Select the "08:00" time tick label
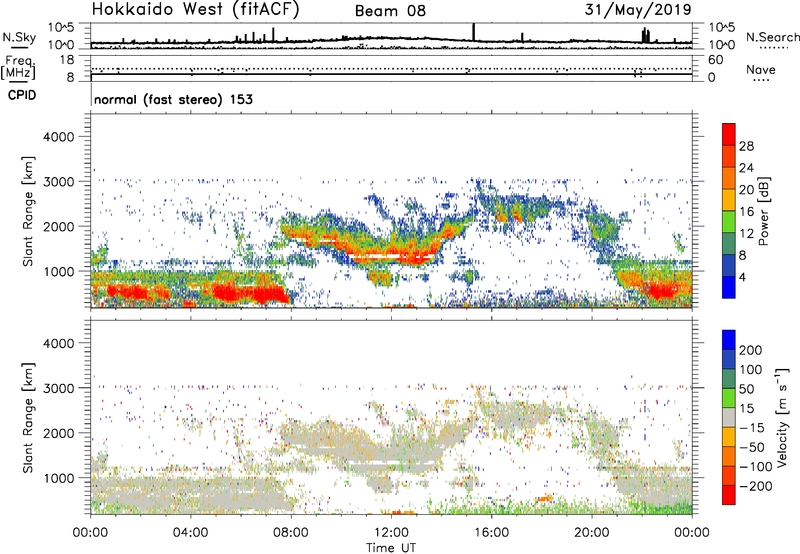 coord(291,533)
